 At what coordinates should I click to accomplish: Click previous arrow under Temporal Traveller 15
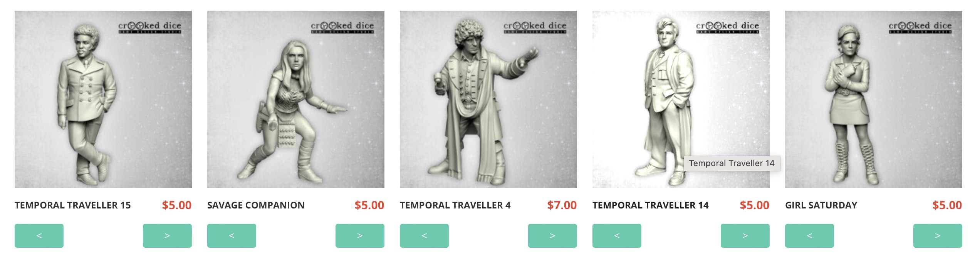click(x=39, y=236)
